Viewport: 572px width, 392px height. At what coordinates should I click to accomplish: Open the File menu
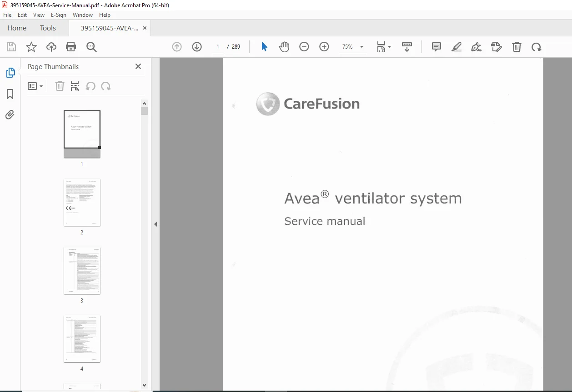[7, 15]
